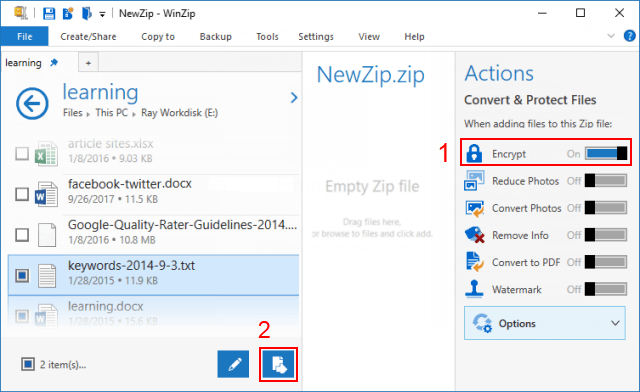This screenshot has width=640, height=392.
Task: Enable the Reduce Photos toggle
Action: click(x=606, y=181)
